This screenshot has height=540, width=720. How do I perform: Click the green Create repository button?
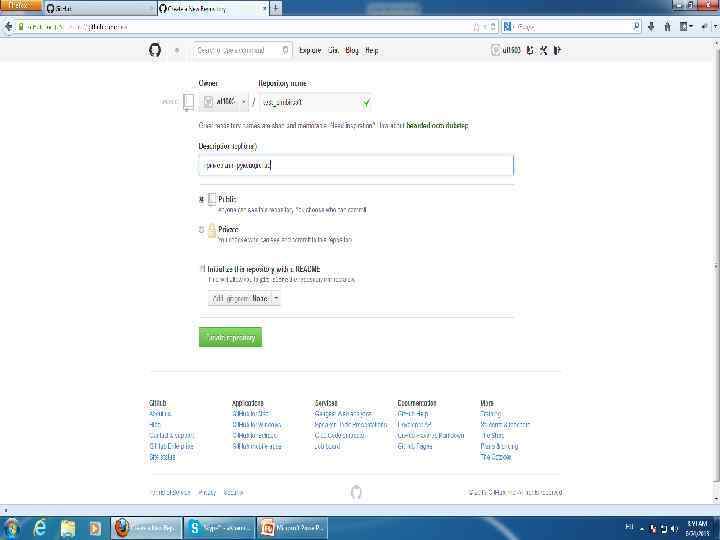coord(231,338)
